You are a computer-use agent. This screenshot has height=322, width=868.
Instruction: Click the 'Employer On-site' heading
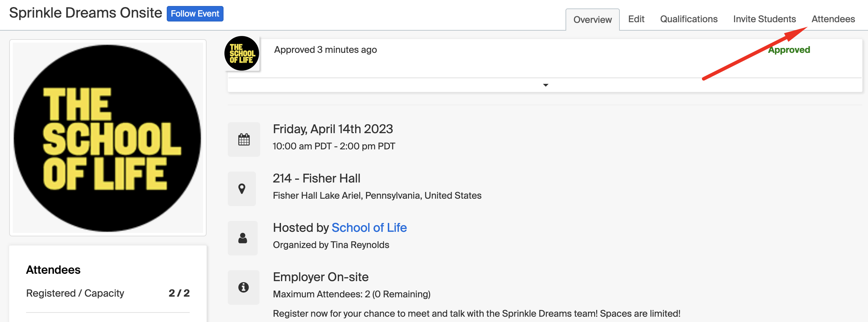click(321, 277)
